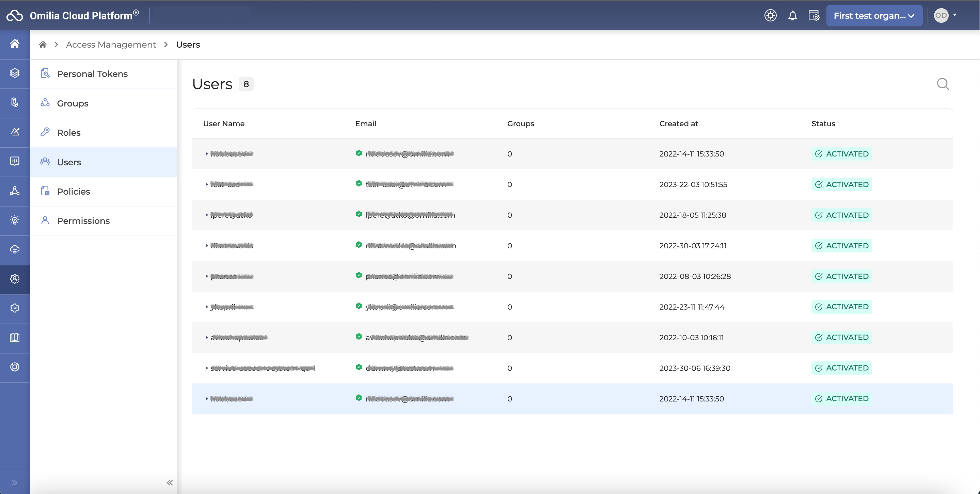Open the notifications bell
Viewport: 980px width, 494px height.
[792, 16]
